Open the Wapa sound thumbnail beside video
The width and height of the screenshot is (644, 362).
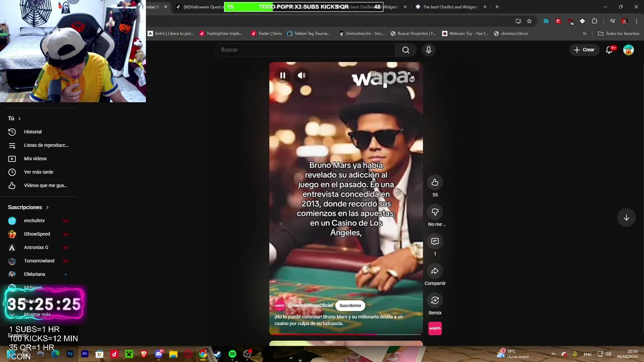pyautogui.click(x=435, y=328)
